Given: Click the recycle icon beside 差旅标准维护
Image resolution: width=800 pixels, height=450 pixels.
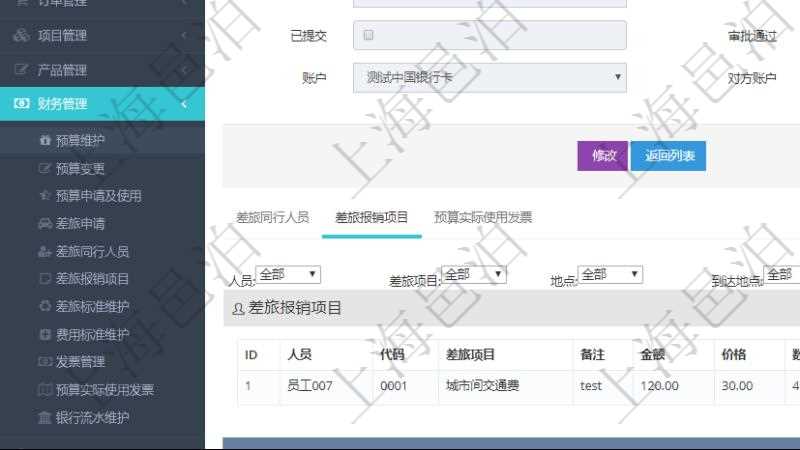Looking at the screenshot, I should pos(44,307).
